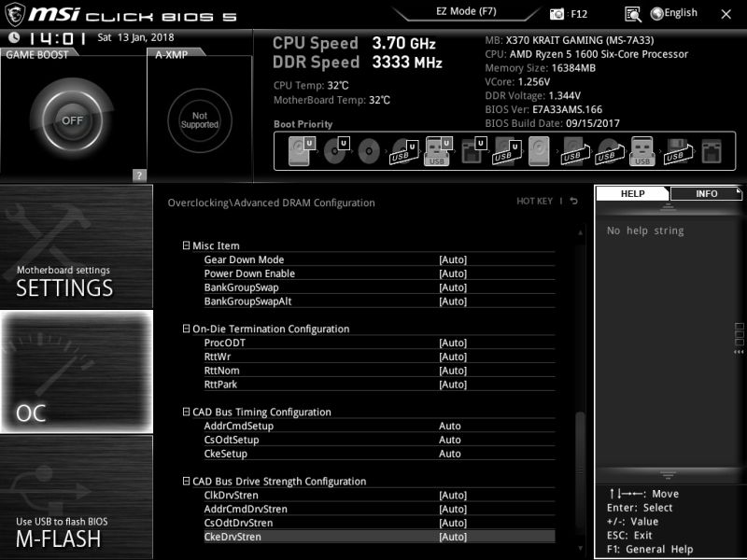The height and width of the screenshot is (560, 747).
Task: Open Power Down Enable [Auto] value
Action: (x=453, y=273)
